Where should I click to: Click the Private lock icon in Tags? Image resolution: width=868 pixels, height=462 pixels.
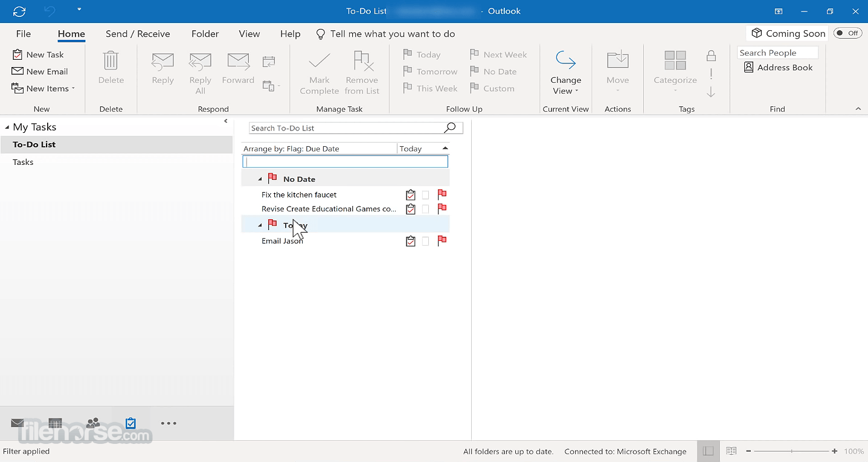(x=712, y=56)
